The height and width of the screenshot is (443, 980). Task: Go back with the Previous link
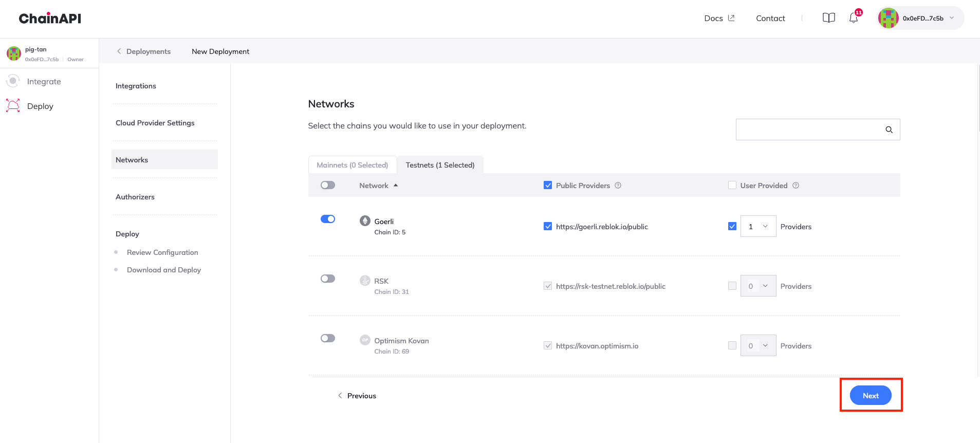(357, 396)
